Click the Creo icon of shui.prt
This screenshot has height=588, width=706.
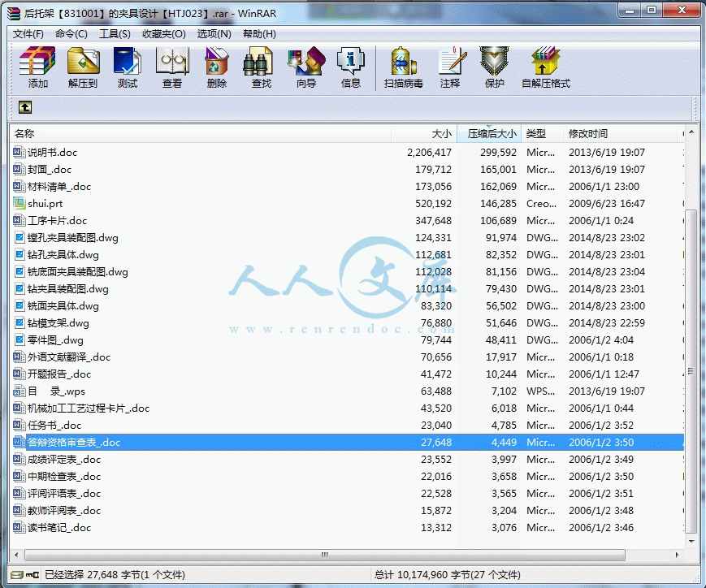click(x=19, y=204)
